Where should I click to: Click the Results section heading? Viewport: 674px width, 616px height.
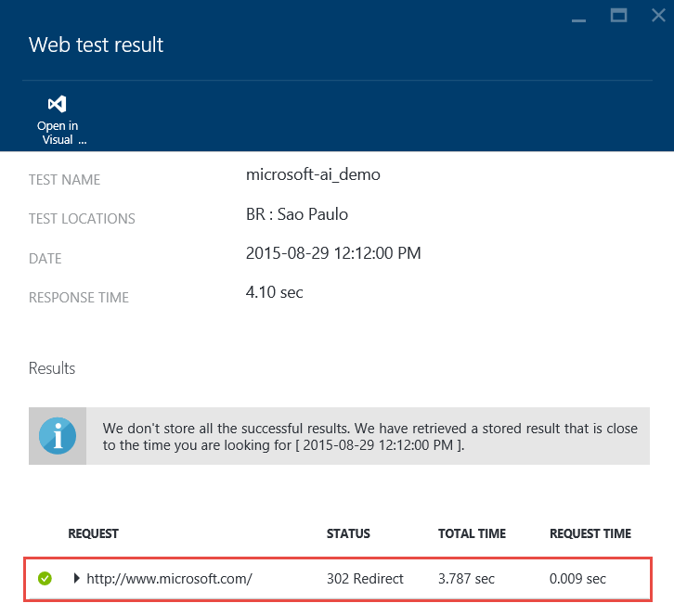[52, 368]
